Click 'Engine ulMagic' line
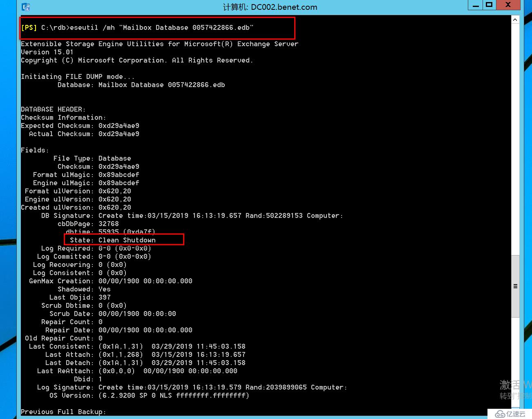This screenshot has width=532, height=419. click(86, 183)
